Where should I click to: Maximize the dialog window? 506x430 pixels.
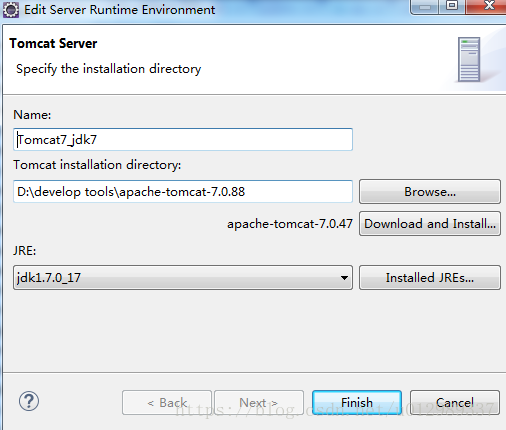[x=452, y=6]
